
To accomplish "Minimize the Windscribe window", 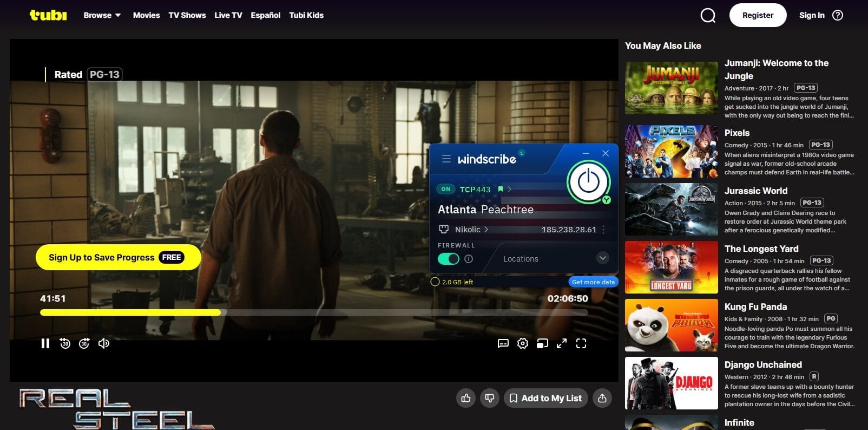I will pyautogui.click(x=586, y=153).
